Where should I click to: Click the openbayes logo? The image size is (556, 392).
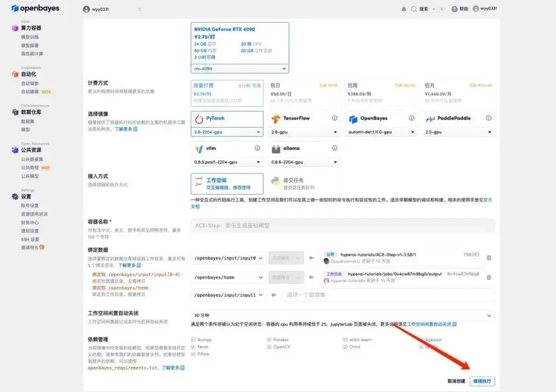tap(36, 8)
